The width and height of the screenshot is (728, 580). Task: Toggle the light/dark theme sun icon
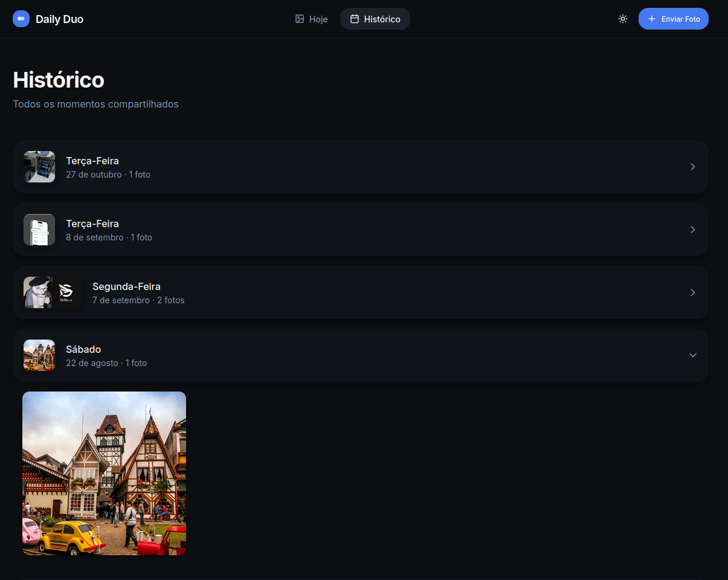(x=623, y=19)
